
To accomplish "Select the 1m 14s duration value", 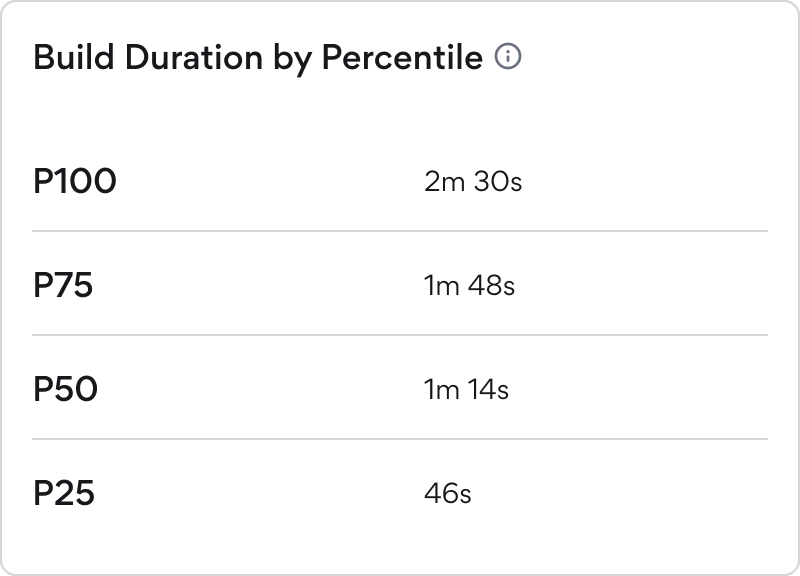I will [x=467, y=390].
